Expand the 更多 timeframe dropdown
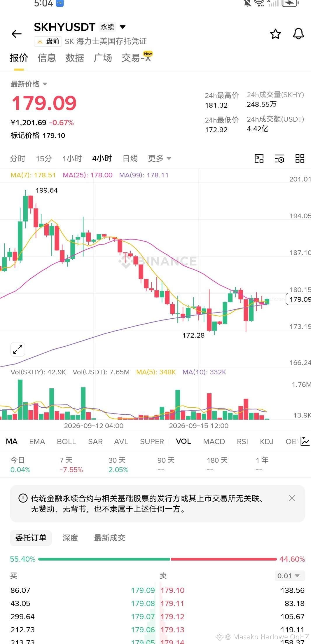311x644 pixels. (159, 158)
